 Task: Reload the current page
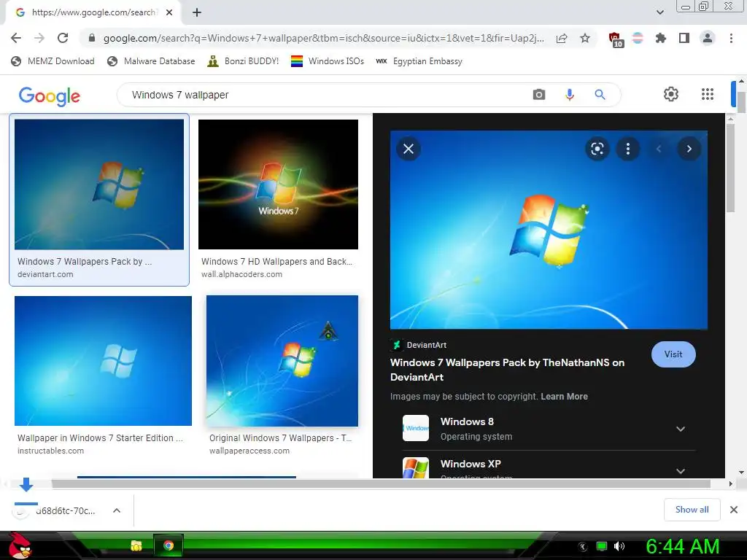click(63, 38)
